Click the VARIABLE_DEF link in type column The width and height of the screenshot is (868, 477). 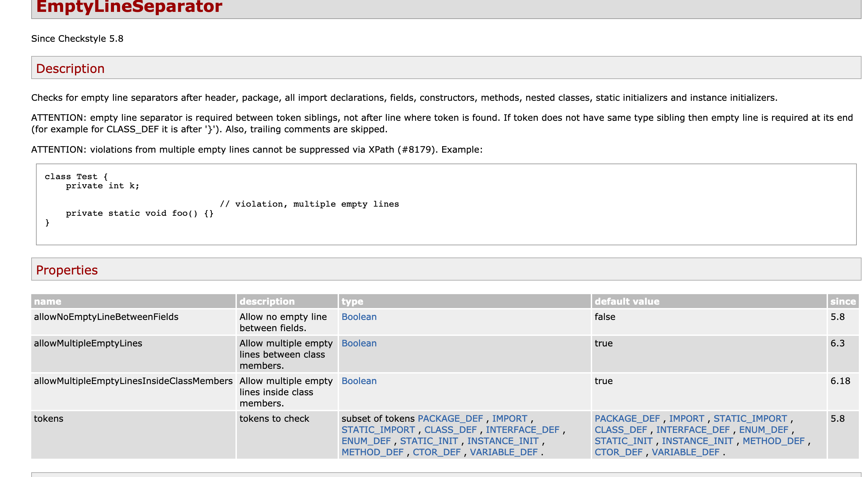[x=504, y=452]
